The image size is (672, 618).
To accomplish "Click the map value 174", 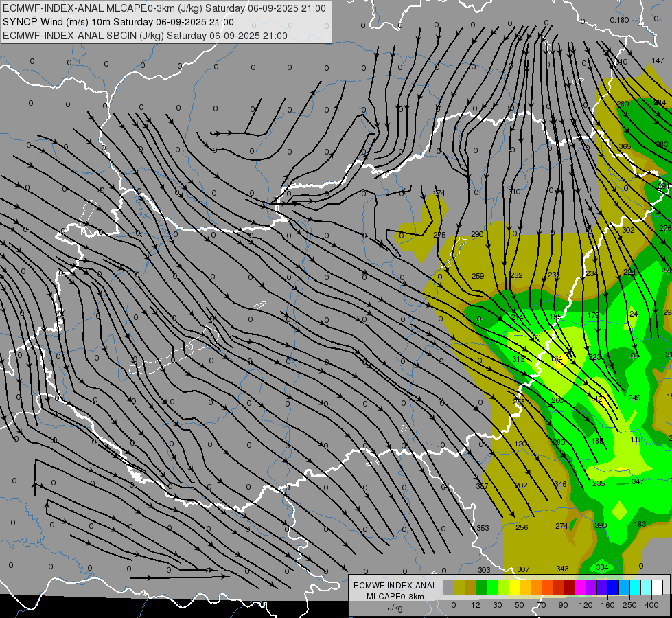I will [x=439, y=193].
